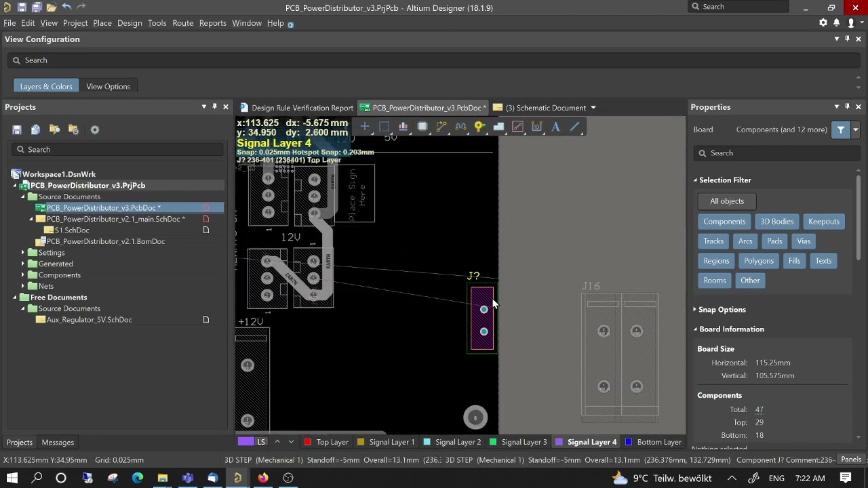Select Bottom Layer blue color tab

(653, 442)
